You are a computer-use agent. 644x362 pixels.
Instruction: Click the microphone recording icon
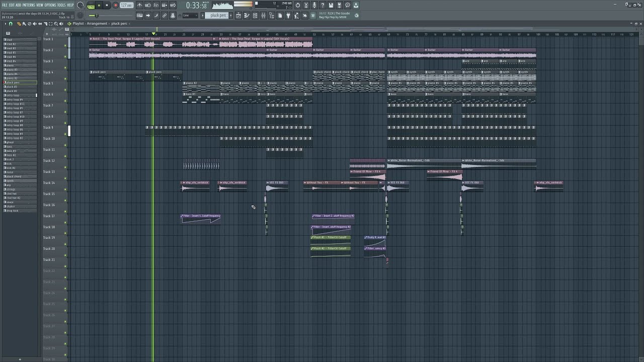coord(314,6)
